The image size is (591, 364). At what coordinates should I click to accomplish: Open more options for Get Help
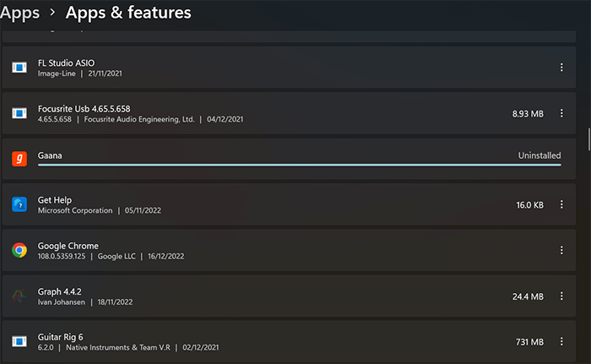561,204
